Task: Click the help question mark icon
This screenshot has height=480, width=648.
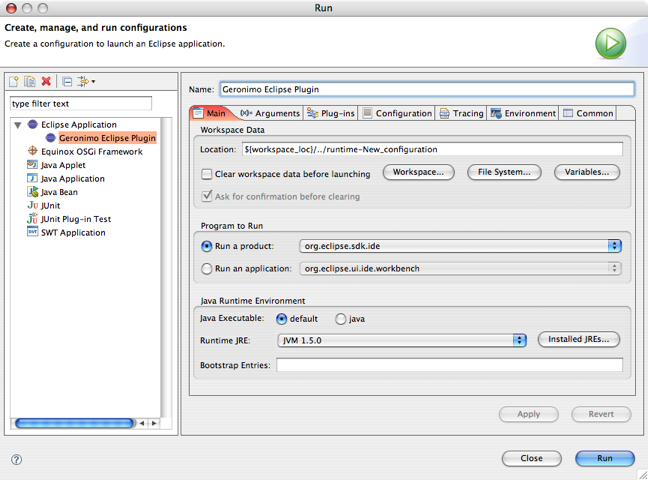Action: click(x=17, y=459)
